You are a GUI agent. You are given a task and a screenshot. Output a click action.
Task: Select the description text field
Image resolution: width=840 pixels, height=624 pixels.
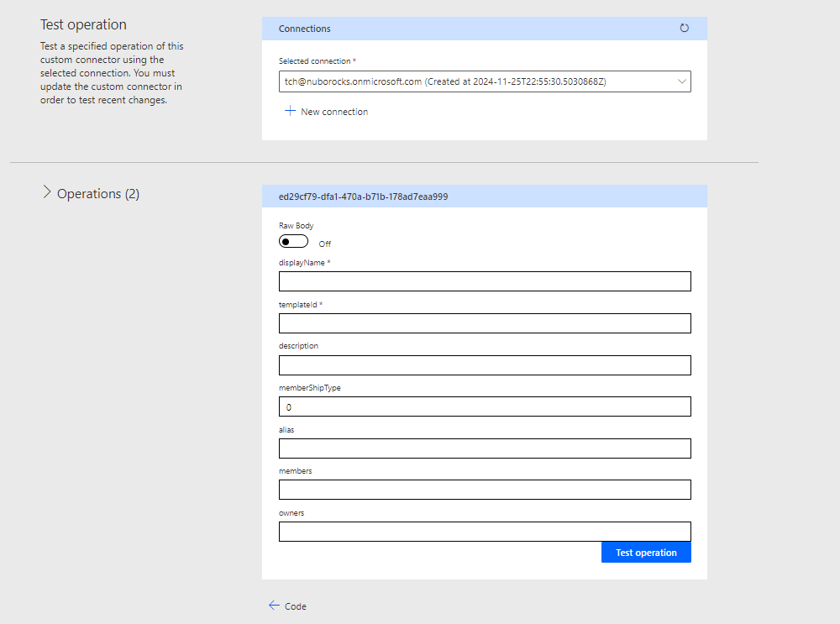485,364
